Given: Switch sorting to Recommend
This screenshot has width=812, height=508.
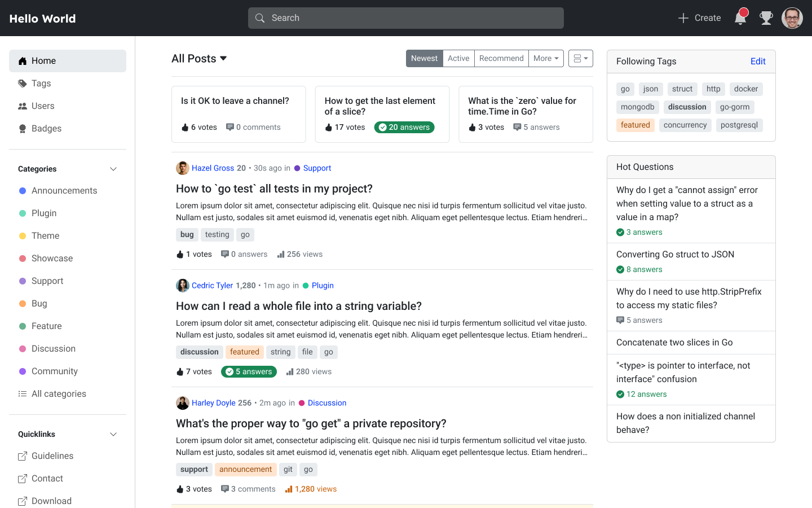Looking at the screenshot, I should pos(501,58).
